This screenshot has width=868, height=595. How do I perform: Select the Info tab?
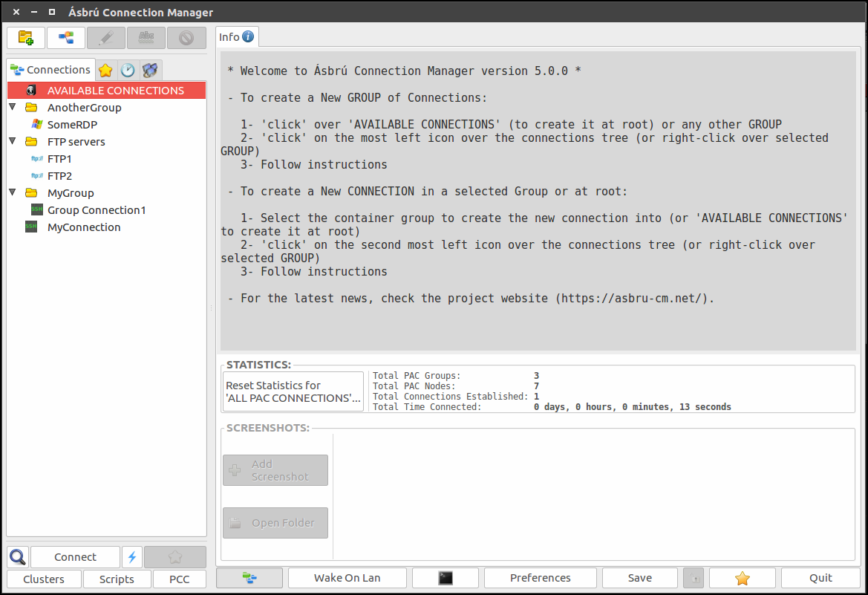237,37
